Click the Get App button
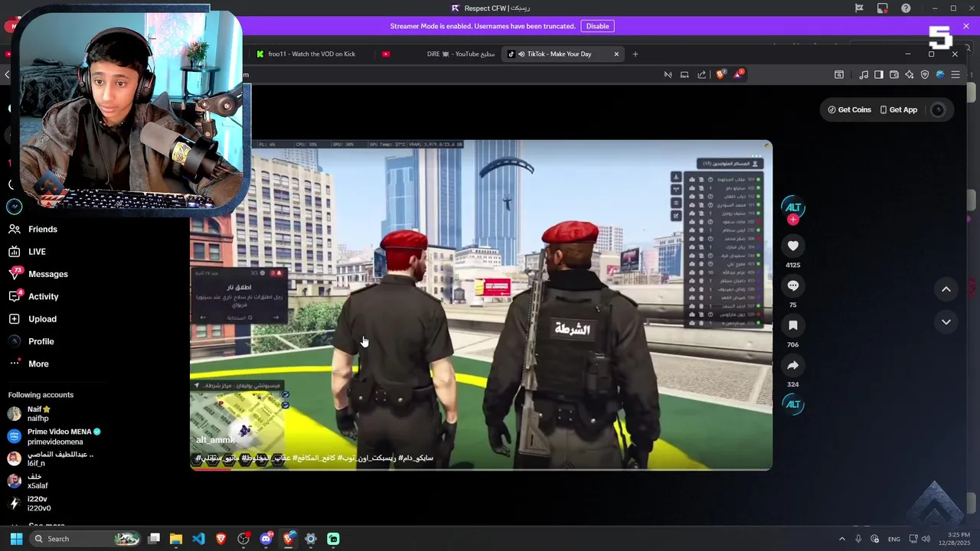 pyautogui.click(x=899, y=109)
